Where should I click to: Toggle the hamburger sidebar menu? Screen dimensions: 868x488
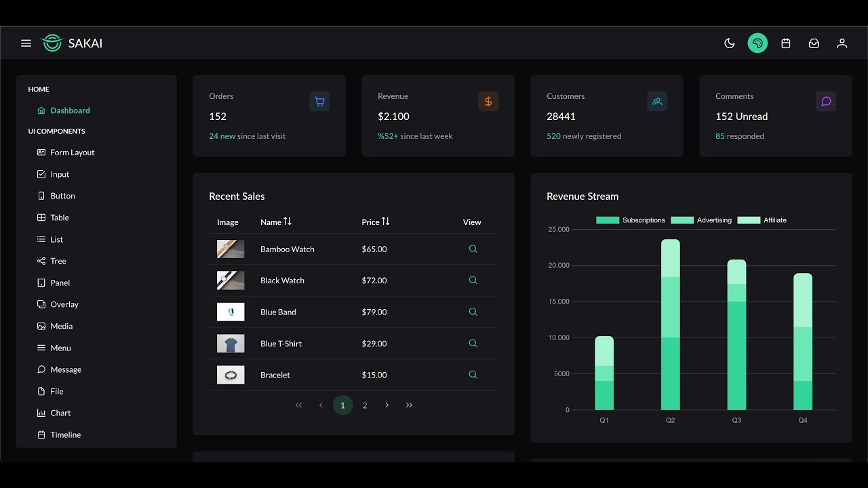coord(26,43)
